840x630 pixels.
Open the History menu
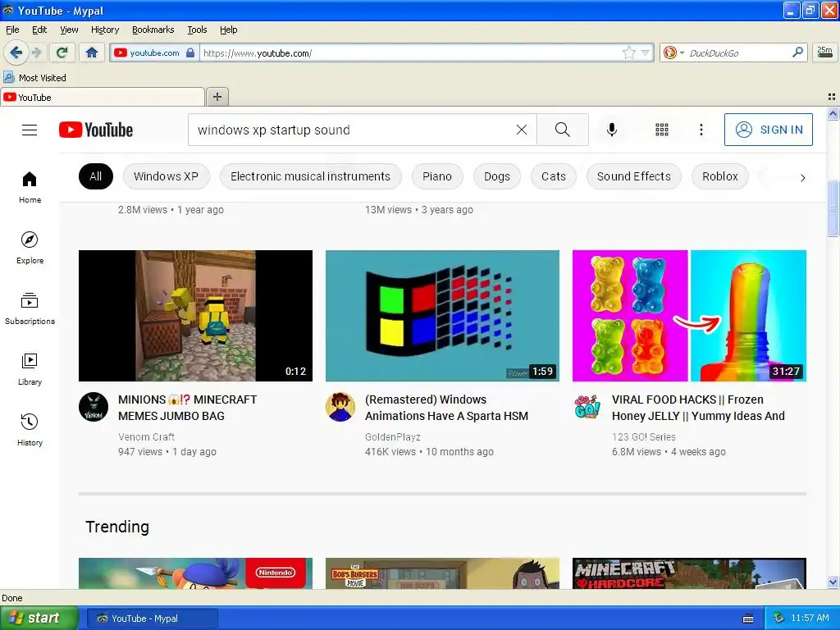pyautogui.click(x=105, y=30)
